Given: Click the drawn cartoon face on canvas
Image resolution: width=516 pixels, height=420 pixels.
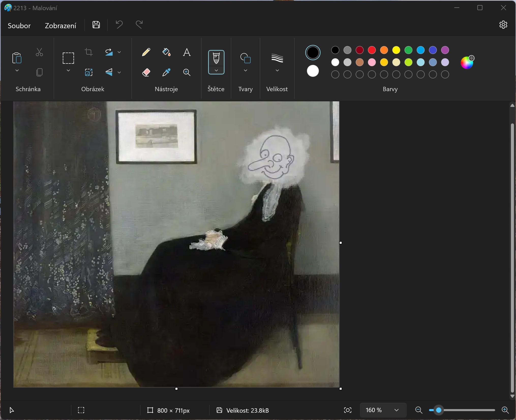Looking at the screenshot, I should pyautogui.click(x=271, y=157).
